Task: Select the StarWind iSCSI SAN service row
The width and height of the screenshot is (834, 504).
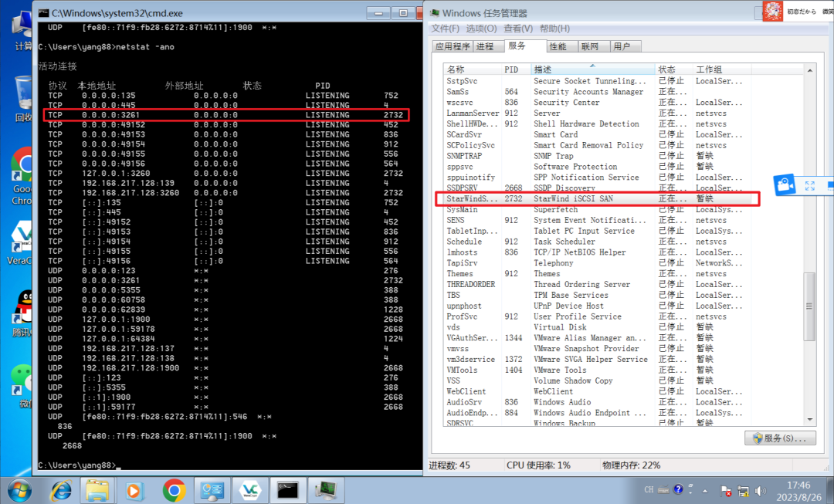Action: [597, 198]
